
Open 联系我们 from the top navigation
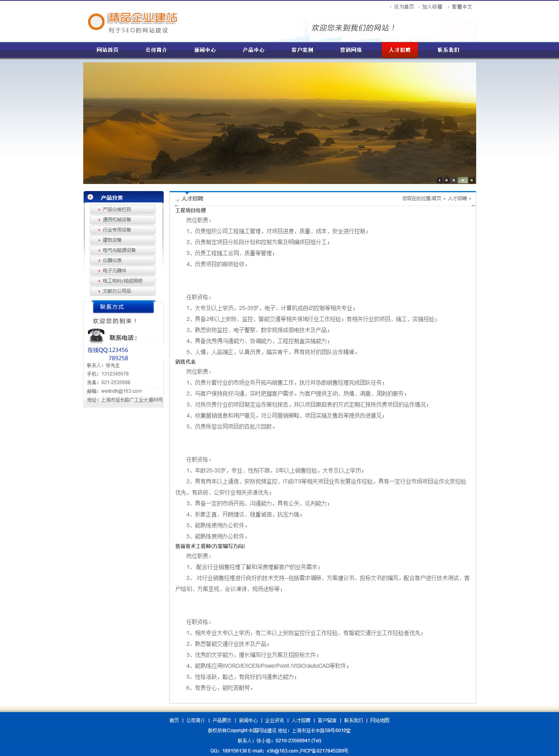448,50
